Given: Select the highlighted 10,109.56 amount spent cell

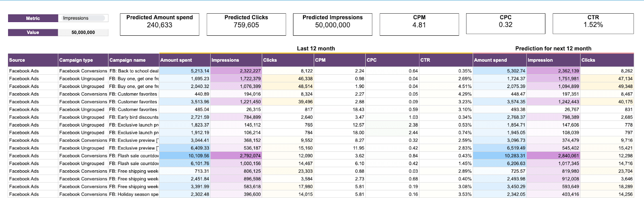Looking at the screenshot, I should [184, 156].
